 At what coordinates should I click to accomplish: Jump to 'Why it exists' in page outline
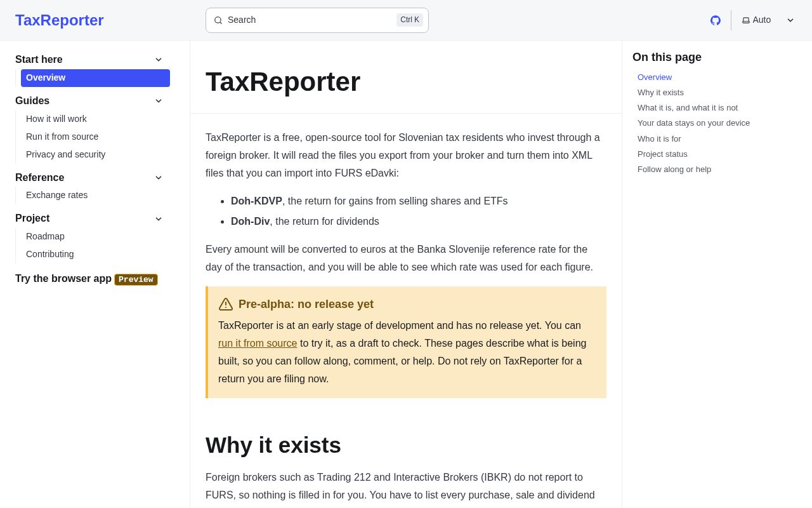pyautogui.click(x=660, y=93)
